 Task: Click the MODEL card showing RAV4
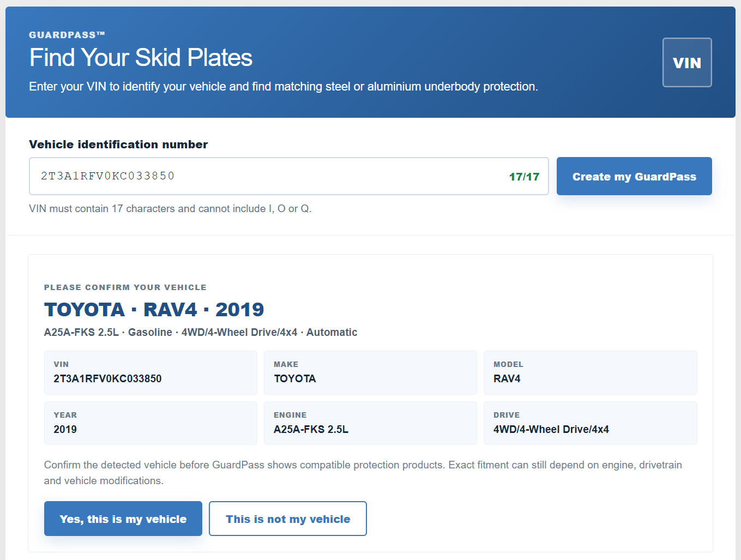pos(590,372)
